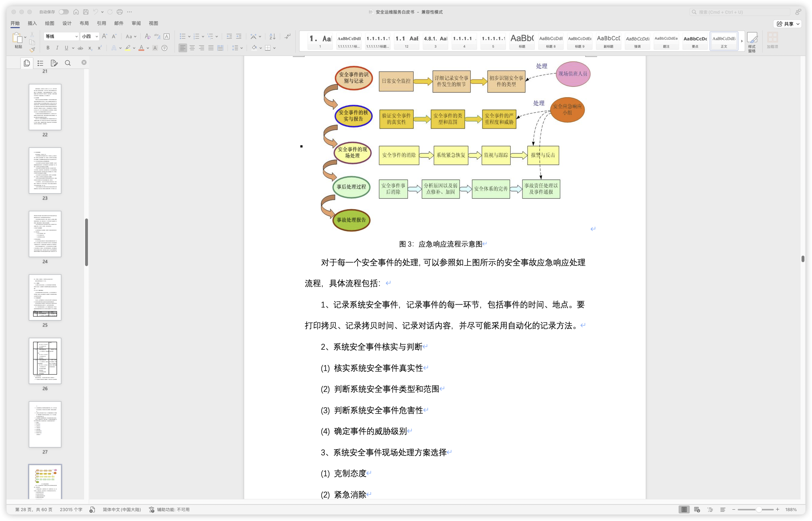Viewport: 812px width, 521px height.
Task: Click language 简体中文(中国大陆) in status bar
Action: pos(121,510)
